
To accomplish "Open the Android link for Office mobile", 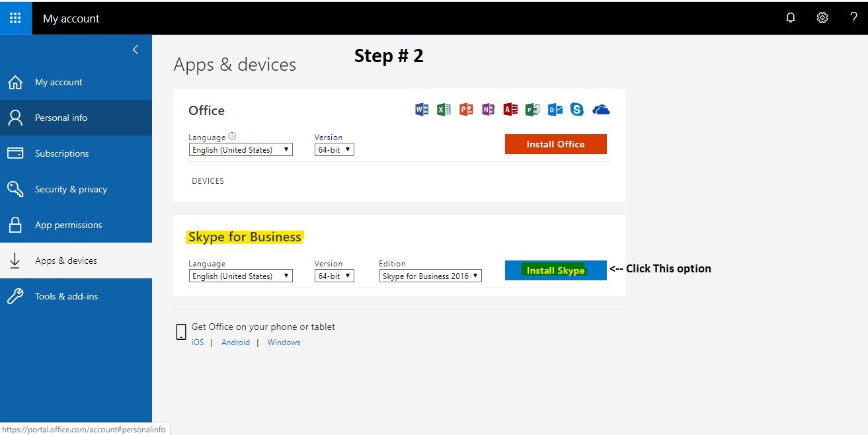I will [x=235, y=342].
